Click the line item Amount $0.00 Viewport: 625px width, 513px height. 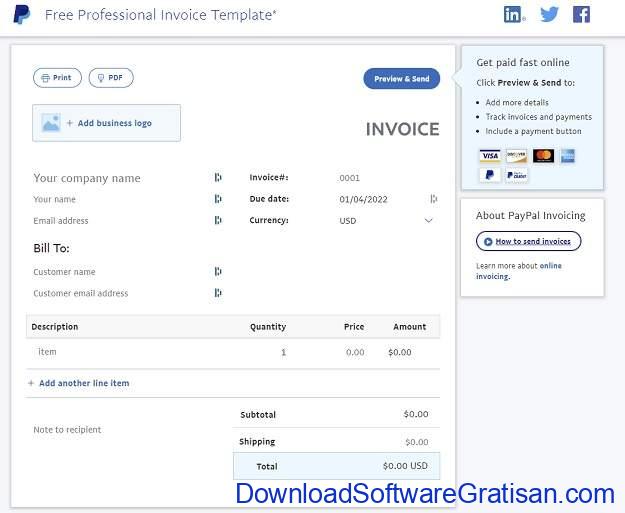pyautogui.click(x=400, y=352)
